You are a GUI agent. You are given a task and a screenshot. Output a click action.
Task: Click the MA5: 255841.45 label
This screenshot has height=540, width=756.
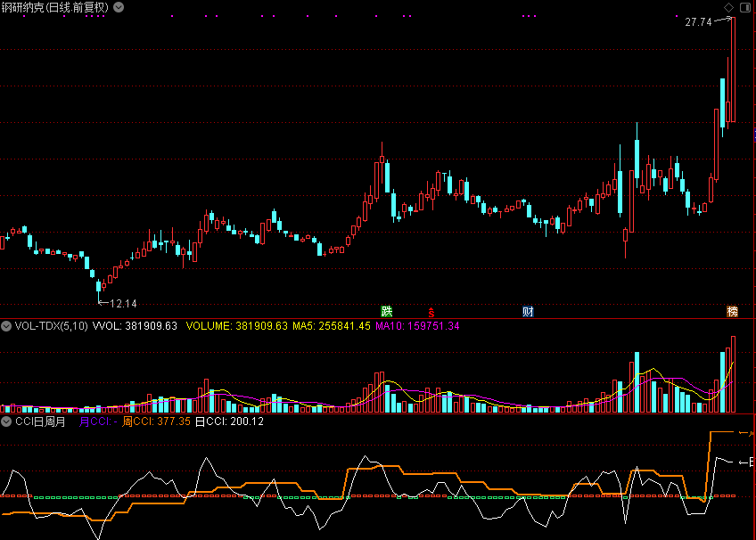332,326
